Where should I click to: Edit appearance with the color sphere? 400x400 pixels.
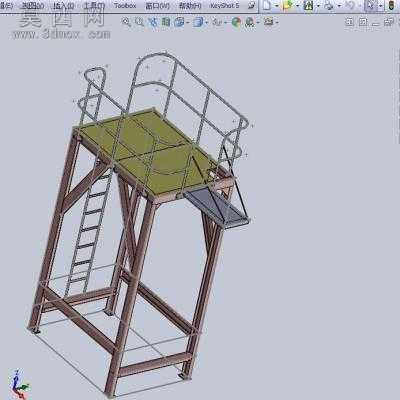pos(236,22)
